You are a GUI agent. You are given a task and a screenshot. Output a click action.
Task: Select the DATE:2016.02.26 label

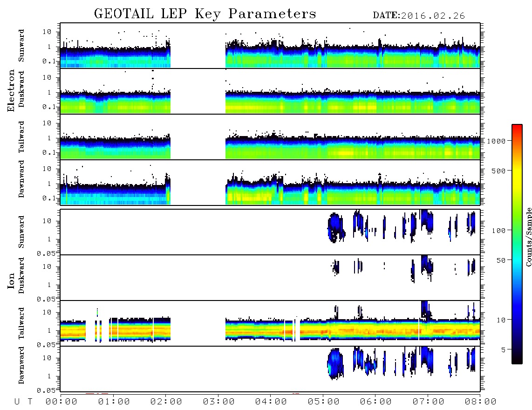coord(419,16)
